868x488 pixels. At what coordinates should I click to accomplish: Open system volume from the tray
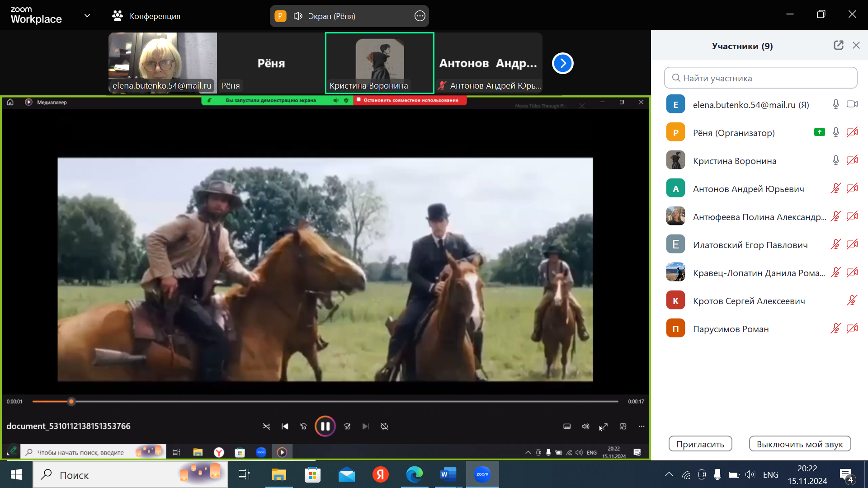tap(750, 474)
